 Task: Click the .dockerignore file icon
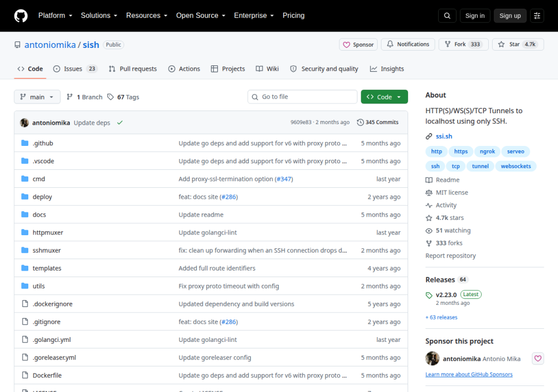point(25,303)
